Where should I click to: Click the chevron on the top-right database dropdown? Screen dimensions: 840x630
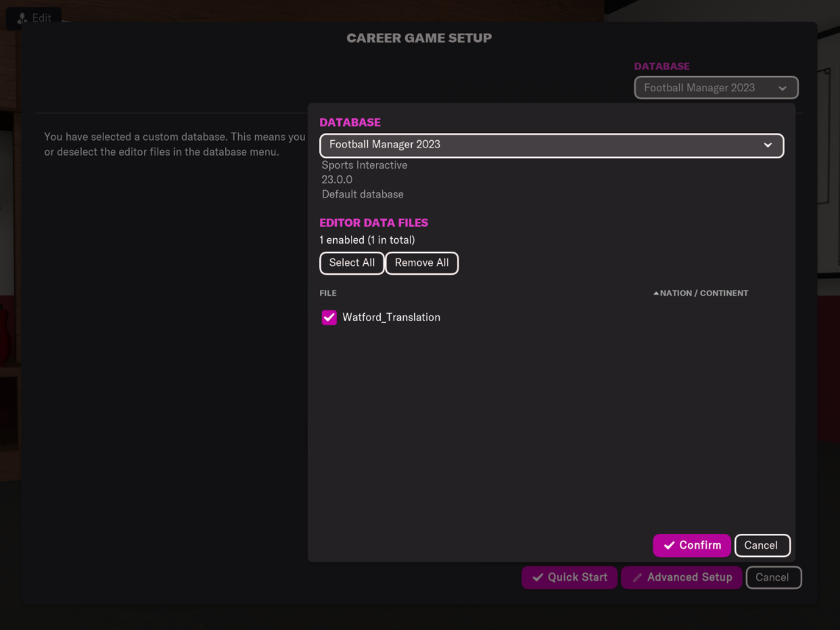coord(782,88)
